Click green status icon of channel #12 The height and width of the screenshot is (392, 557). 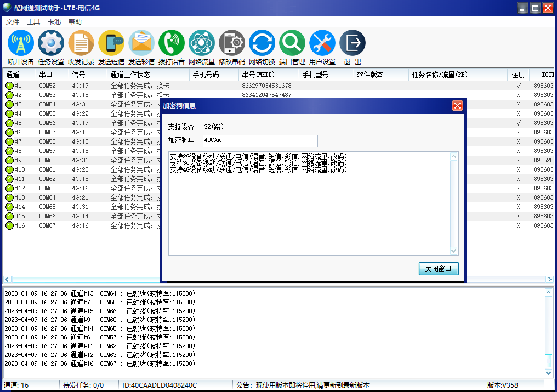coord(9,189)
